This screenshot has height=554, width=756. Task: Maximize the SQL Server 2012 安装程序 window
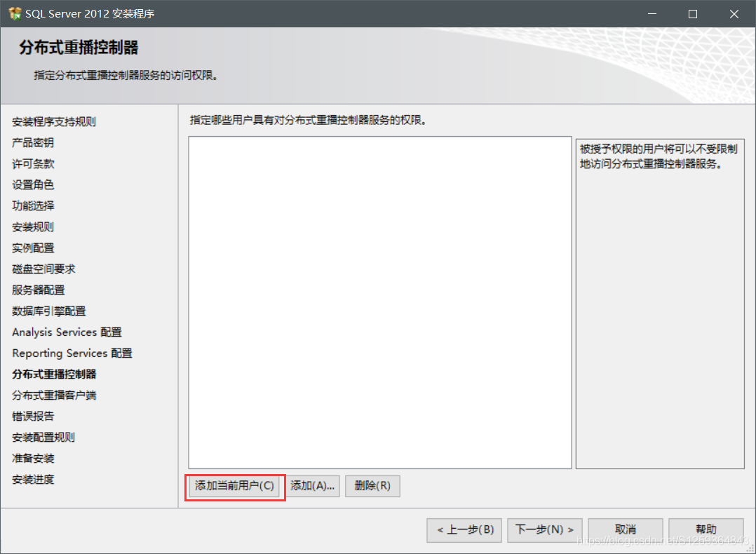coord(693,14)
